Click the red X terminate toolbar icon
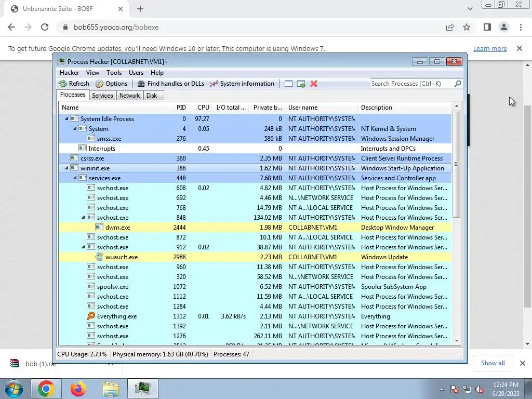Image resolution: width=532 pixels, height=399 pixels. (x=314, y=84)
